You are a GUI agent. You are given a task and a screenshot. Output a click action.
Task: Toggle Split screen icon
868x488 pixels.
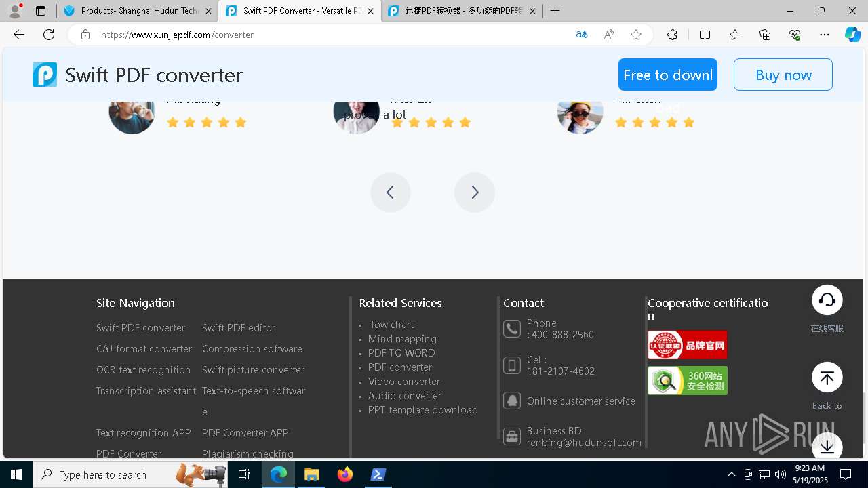[x=705, y=35]
